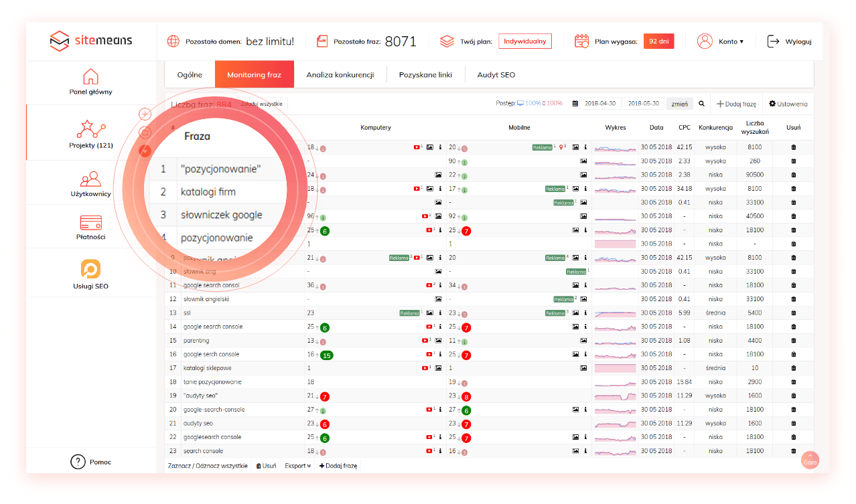Open Projekty (121) in the sidebar
Viewport: 856px width, 504px height.
click(91, 129)
